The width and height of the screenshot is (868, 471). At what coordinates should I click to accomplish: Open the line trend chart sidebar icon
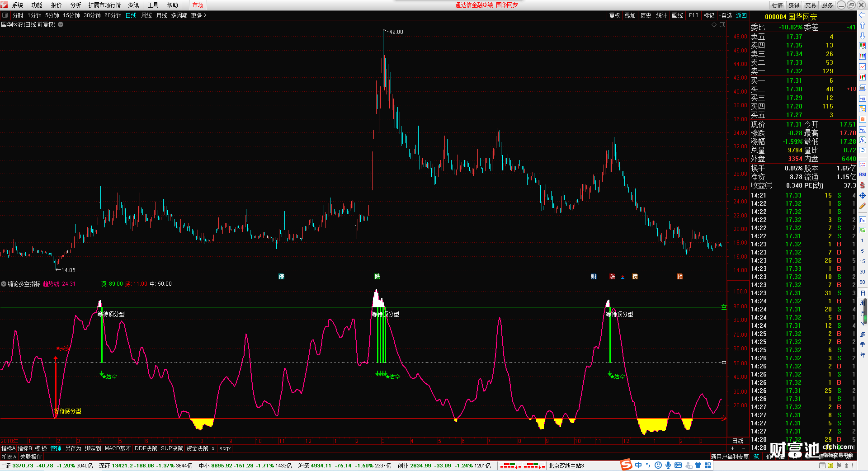(863, 67)
